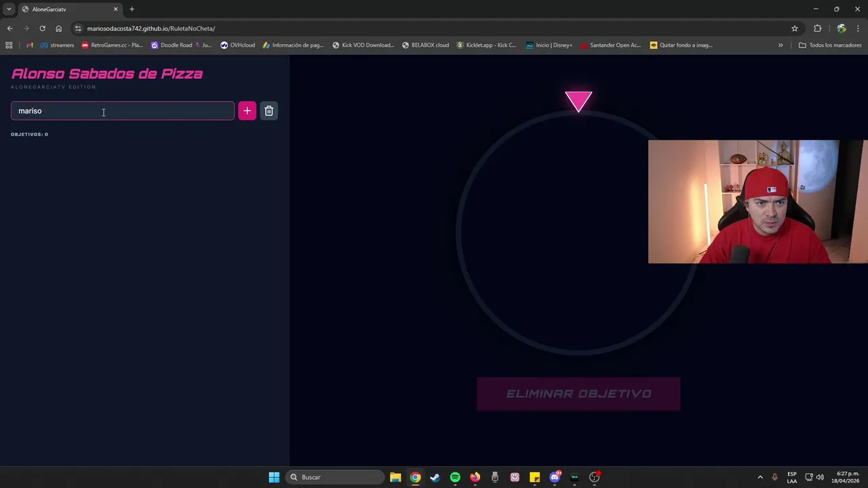Image resolution: width=868 pixels, height=488 pixels.
Task: Open the Santander Open Ac... bookmark
Action: [610, 45]
